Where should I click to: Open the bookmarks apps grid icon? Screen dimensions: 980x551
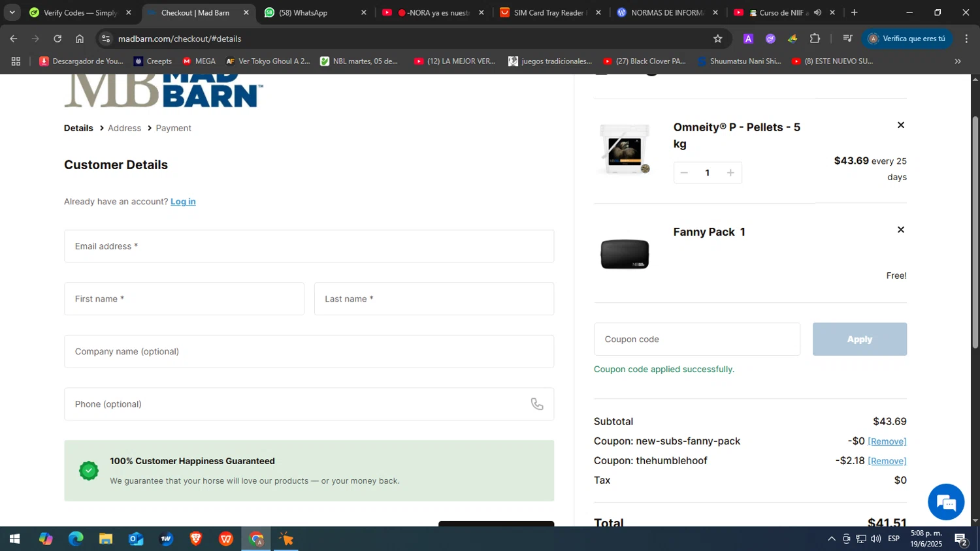[16, 61]
